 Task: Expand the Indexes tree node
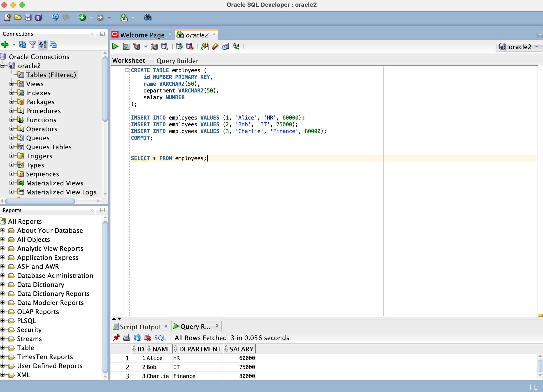click(x=11, y=93)
